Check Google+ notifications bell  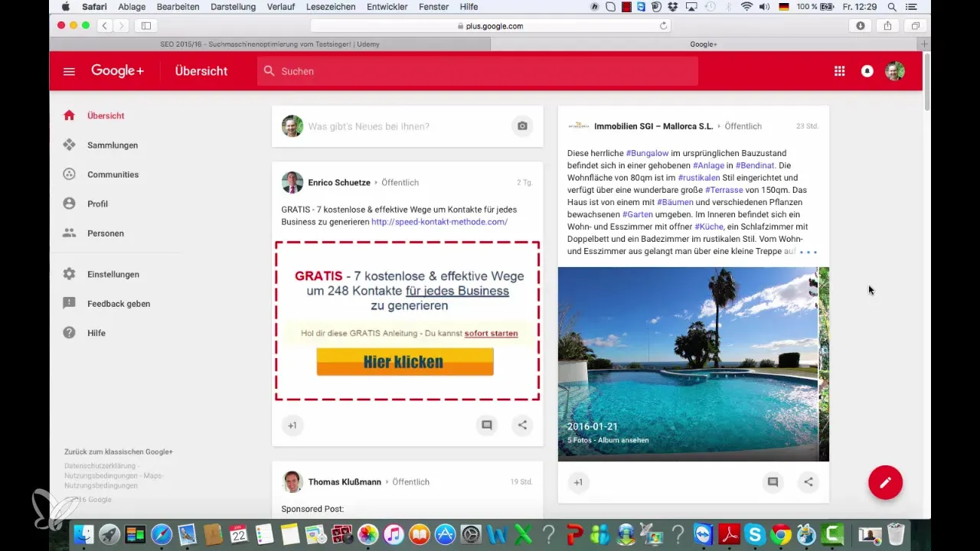pyautogui.click(x=867, y=71)
